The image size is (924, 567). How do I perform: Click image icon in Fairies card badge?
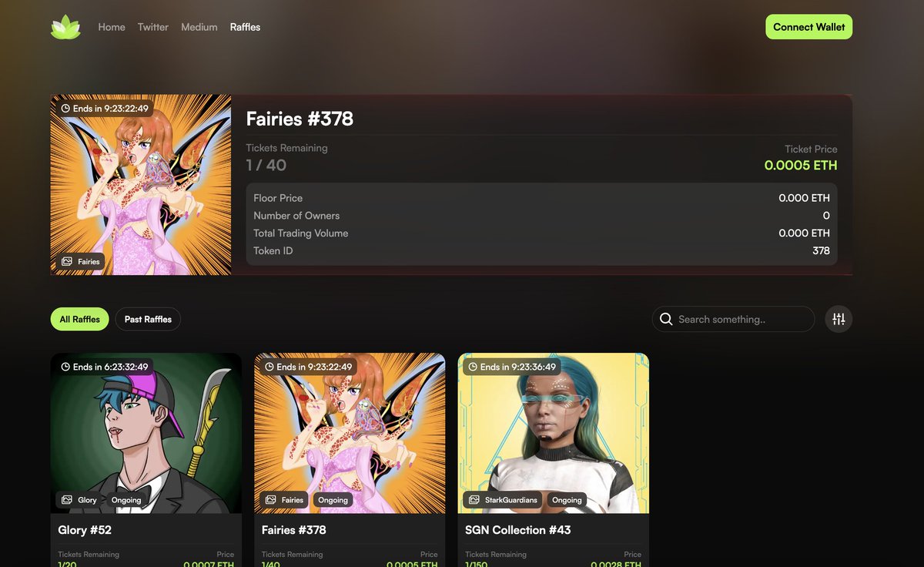click(x=271, y=500)
